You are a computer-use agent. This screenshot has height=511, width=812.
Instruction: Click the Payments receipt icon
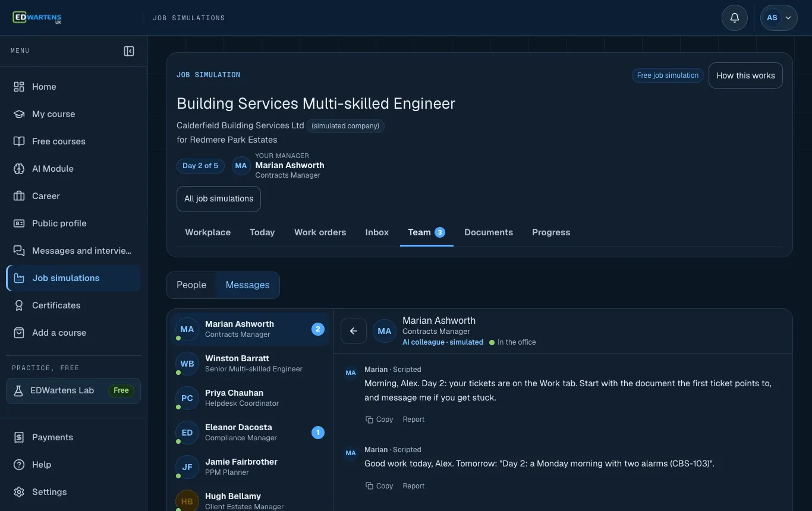(19, 437)
